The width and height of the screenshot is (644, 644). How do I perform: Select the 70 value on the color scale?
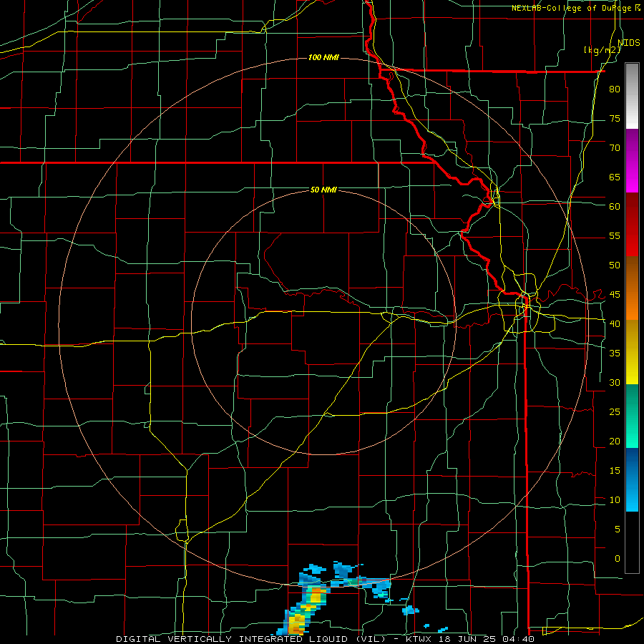click(x=615, y=148)
